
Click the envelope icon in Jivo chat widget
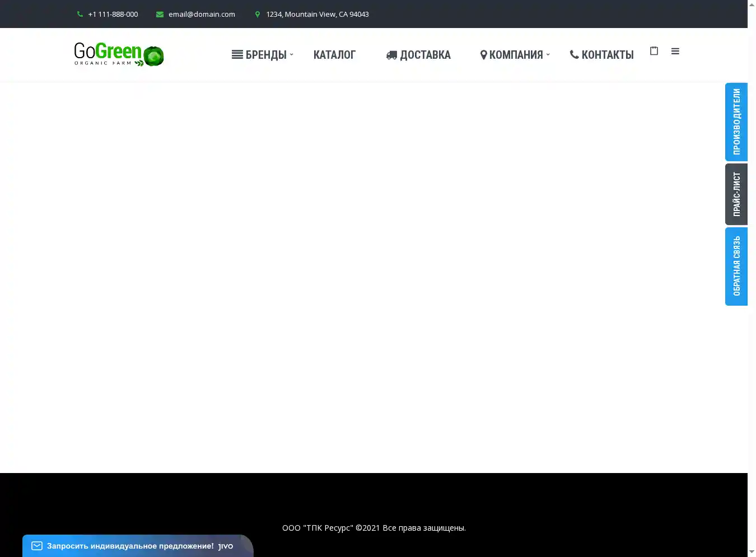point(37,546)
